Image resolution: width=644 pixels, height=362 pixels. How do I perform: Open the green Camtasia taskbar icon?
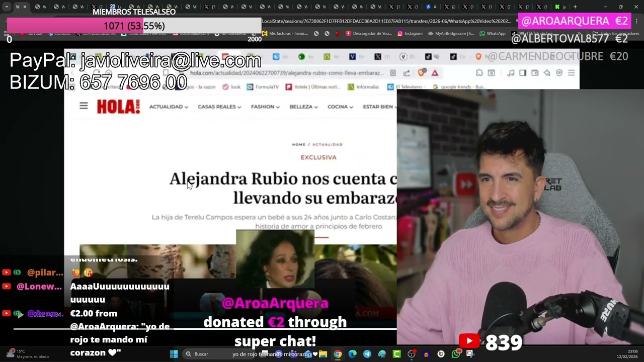click(397, 354)
